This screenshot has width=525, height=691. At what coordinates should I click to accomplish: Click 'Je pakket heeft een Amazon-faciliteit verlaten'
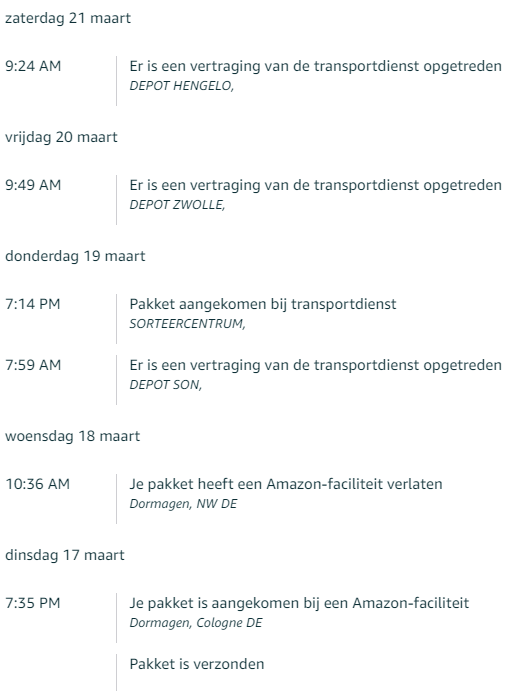pos(286,484)
